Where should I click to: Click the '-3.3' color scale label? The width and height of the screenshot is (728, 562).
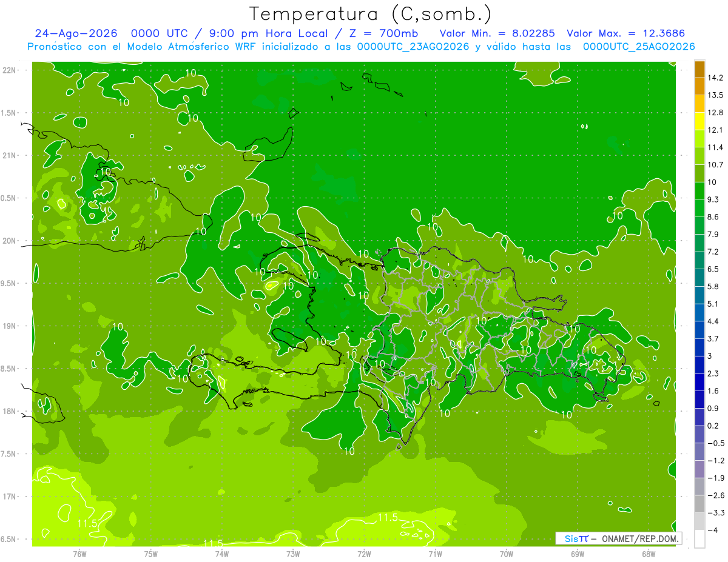coord(715,513)
